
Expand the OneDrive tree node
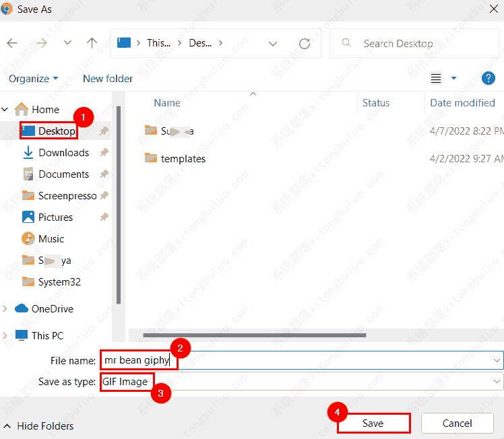click(6, 309)
